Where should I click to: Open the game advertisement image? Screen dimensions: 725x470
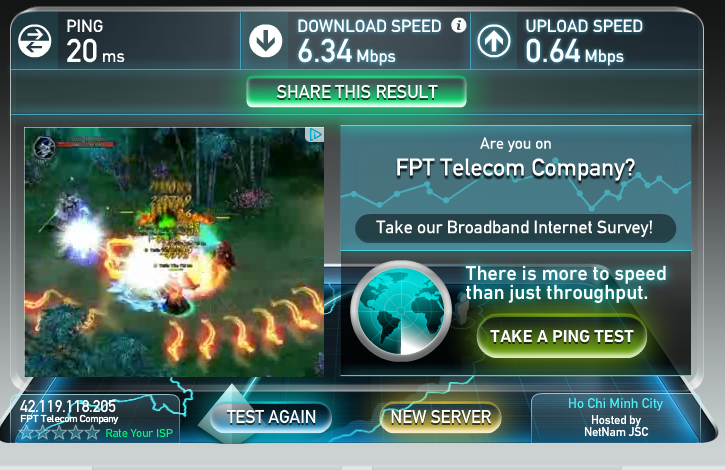tap(174, 252)
